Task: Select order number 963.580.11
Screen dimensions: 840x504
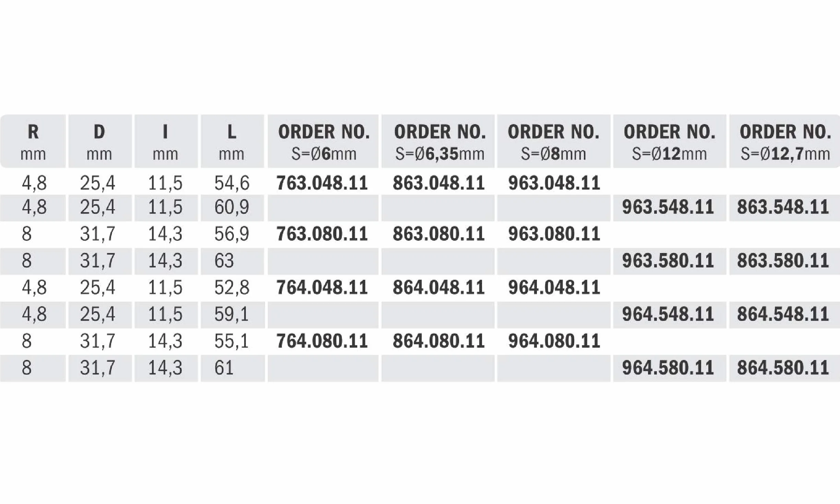Action: pos(668,261)
